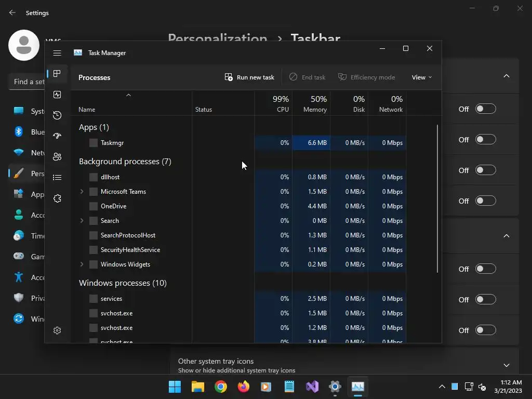Expand the Windows Widgets process group
Viewport: 532px width, 399px height.
(82, 264)
